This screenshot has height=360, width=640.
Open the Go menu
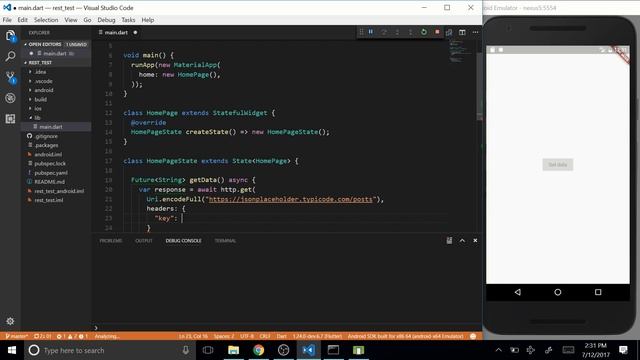87,20
